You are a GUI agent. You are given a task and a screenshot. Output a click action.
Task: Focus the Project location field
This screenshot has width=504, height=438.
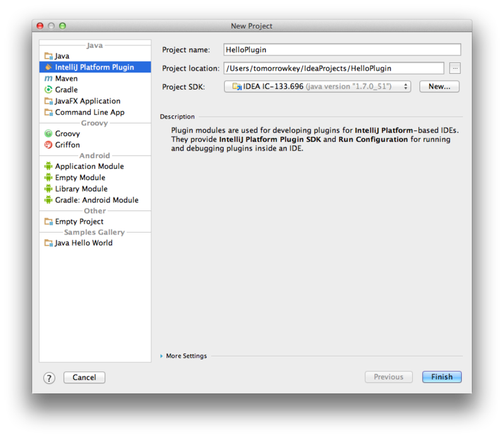point(334,68)
